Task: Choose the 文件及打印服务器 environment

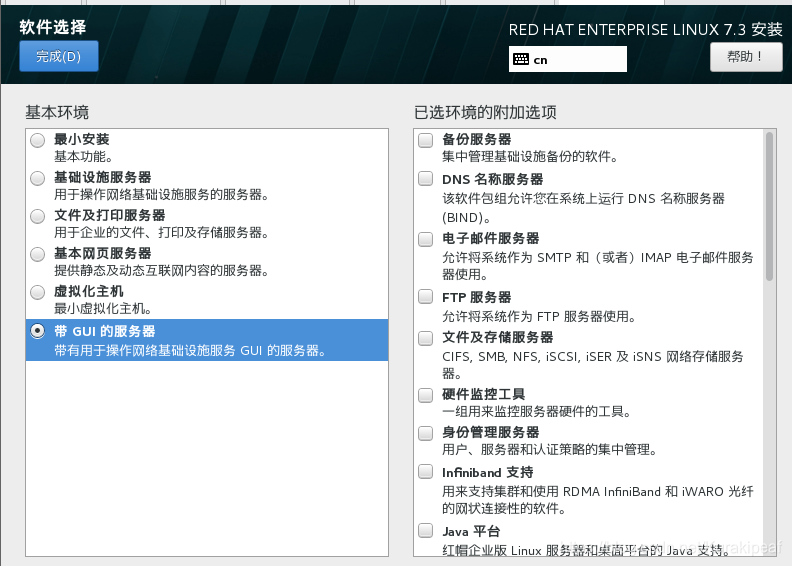Action: click(37, 216)
